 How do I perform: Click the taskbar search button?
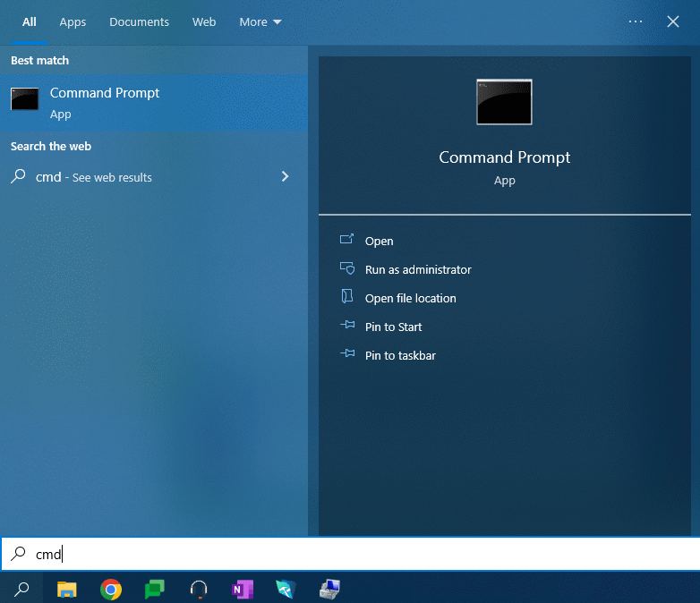pyautogui.click(x=21, y=590)
